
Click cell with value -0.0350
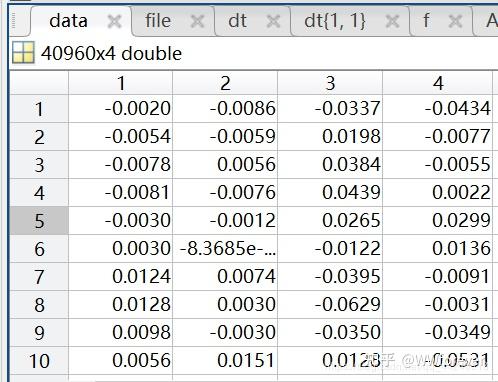click(330, 333)
